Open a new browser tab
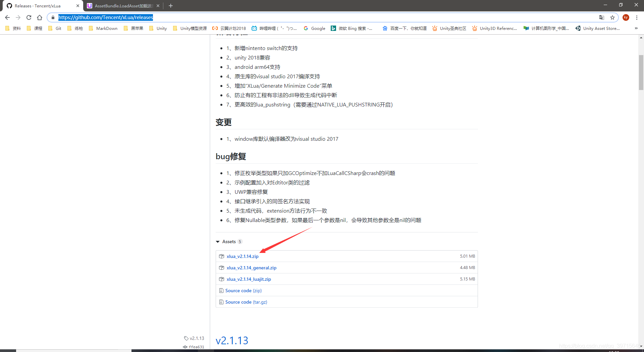The image size is (644, 352). coord(171,6)
